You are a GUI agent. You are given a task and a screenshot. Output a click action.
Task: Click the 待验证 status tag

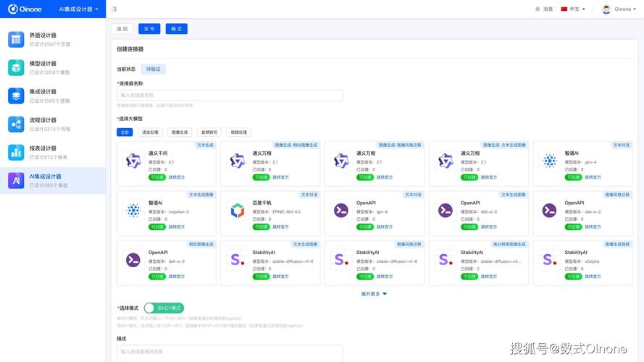pyautogui.click(x=153, y=69)
